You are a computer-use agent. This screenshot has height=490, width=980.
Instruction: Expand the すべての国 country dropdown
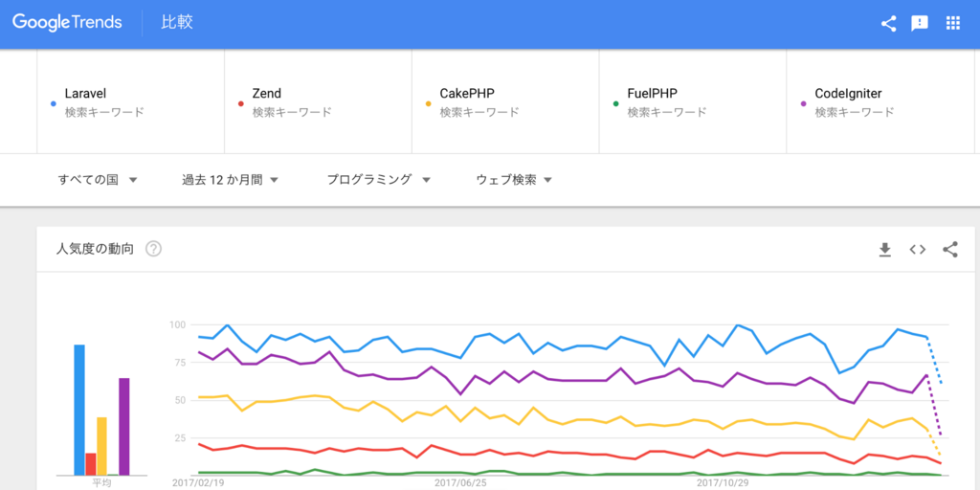tap(98, 180)
